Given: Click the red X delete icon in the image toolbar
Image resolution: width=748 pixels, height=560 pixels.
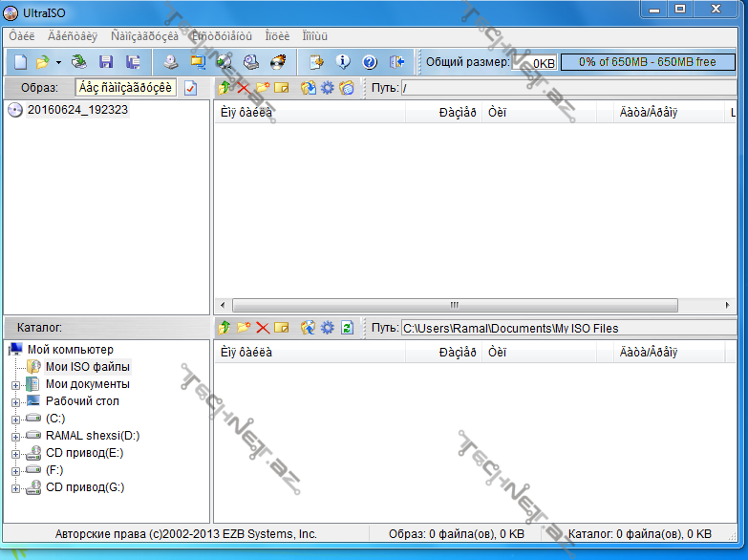Looking at the screenshot, I should coord(243,88).
